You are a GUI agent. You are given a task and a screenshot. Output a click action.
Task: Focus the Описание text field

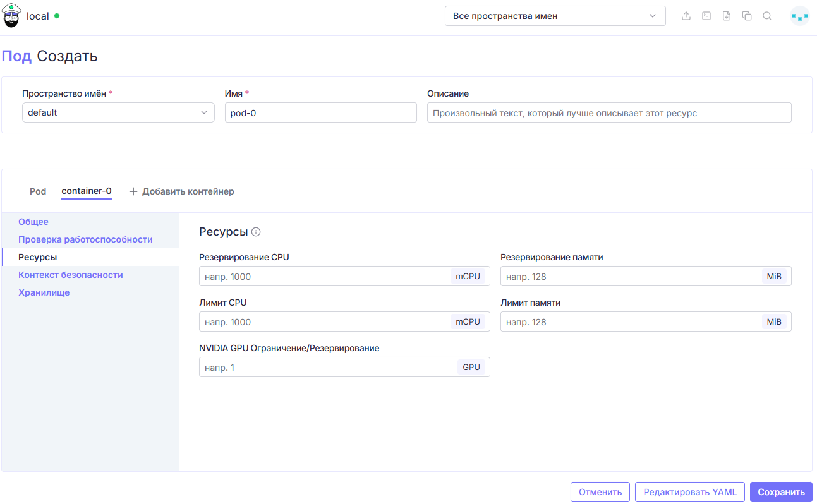(609, 112)
